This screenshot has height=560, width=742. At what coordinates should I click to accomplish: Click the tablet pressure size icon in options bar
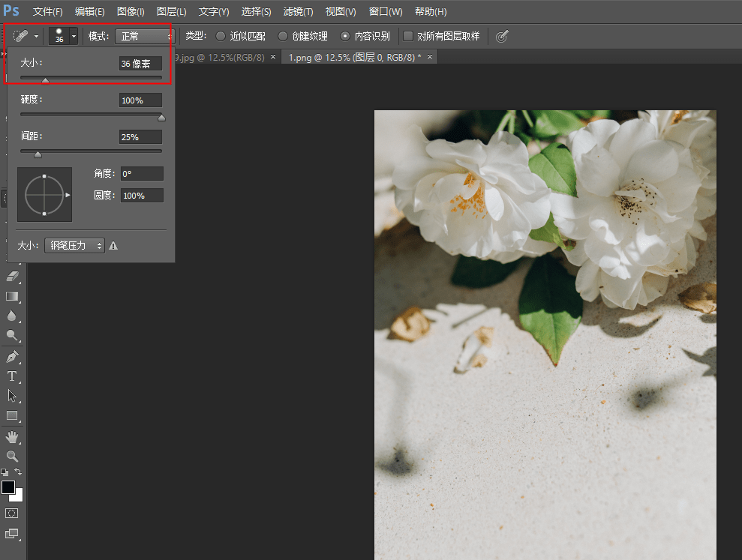pyautogui.click(x=502, y=36)
